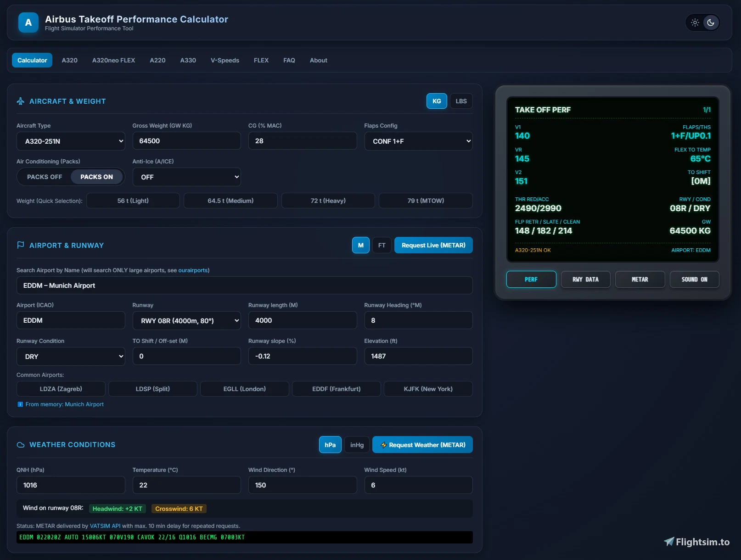The width and height of the screenshot is (741, 560).
Task: Open the VATSIM API link
Action: point(105,526)
